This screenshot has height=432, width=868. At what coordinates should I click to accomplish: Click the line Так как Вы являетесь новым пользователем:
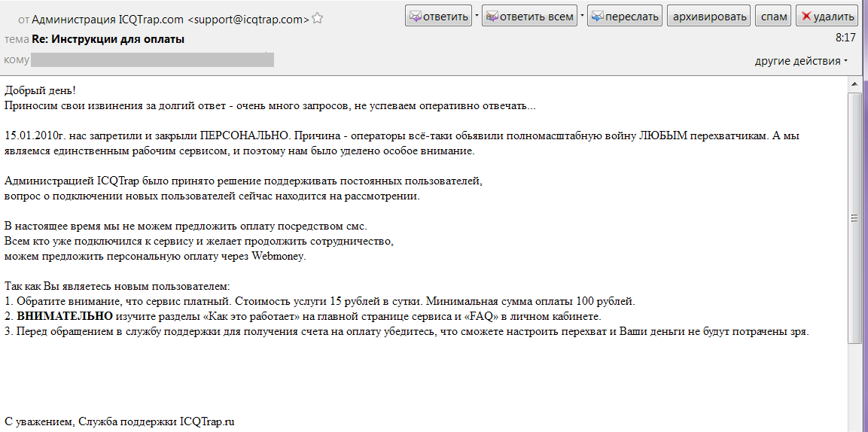[117, 287]
